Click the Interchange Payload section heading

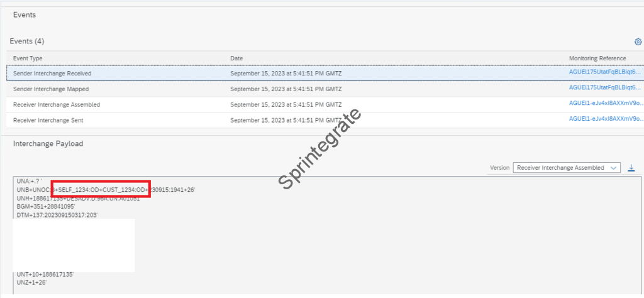coord(48,143)
